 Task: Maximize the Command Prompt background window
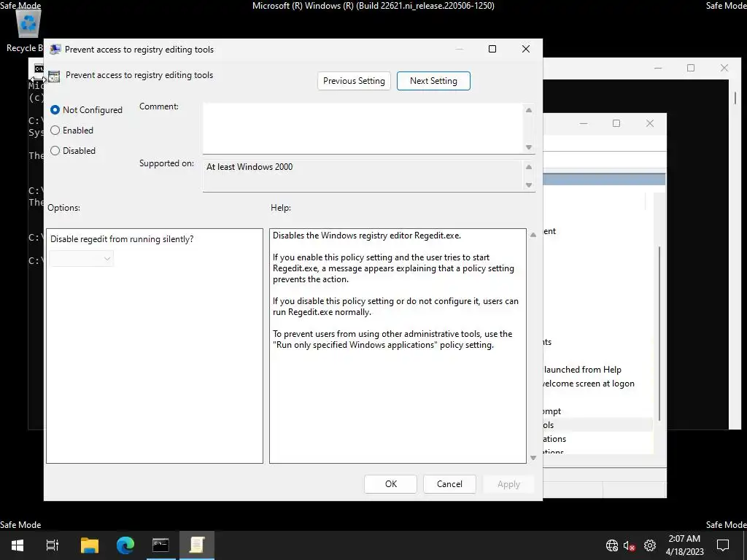click(x=691, y=68)
